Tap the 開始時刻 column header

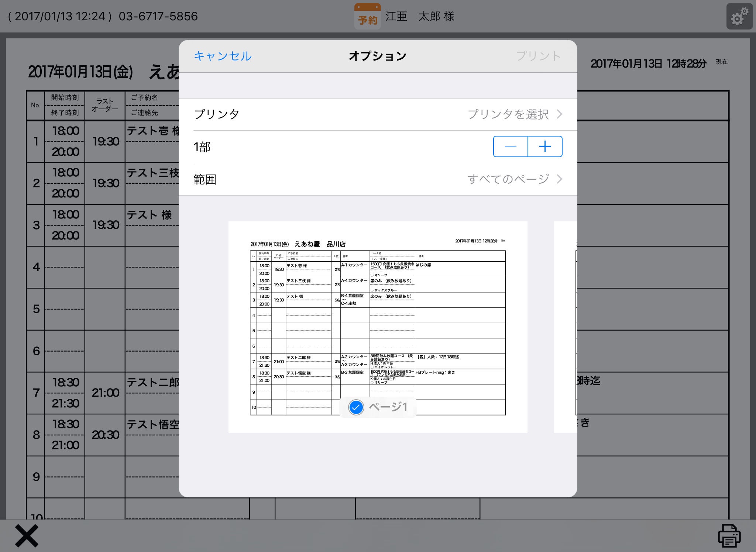(x=65, y=98)
